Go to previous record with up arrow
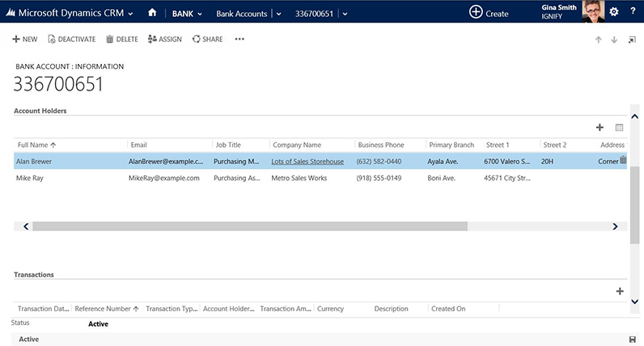This screenshot has width=644, height=346. pyautogui.click(x=598, y=40)
